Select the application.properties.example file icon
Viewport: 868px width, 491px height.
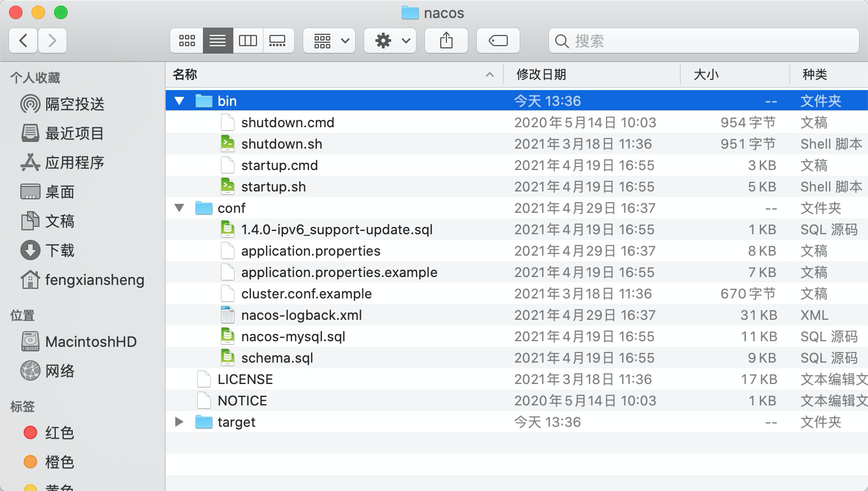point(227,272)
